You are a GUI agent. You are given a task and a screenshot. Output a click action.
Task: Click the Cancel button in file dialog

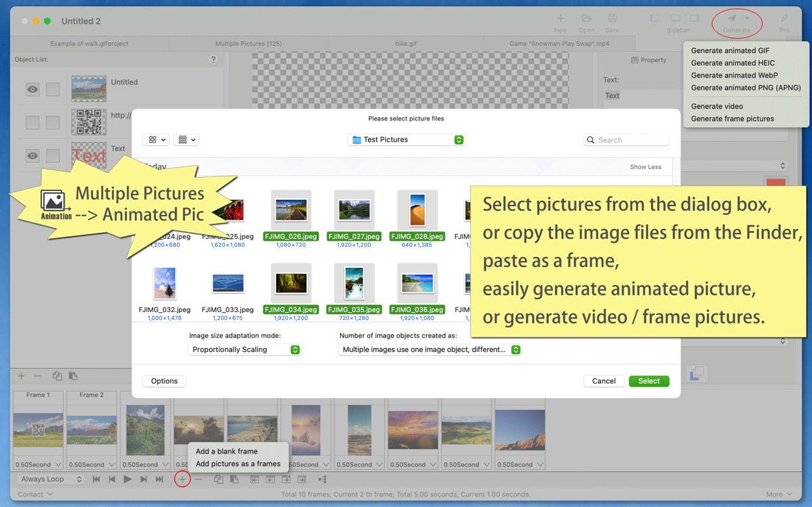coord(604,381)
